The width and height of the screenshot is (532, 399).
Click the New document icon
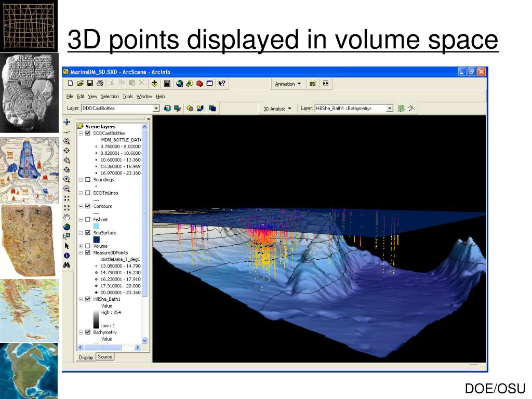click(x=70, y=83)
